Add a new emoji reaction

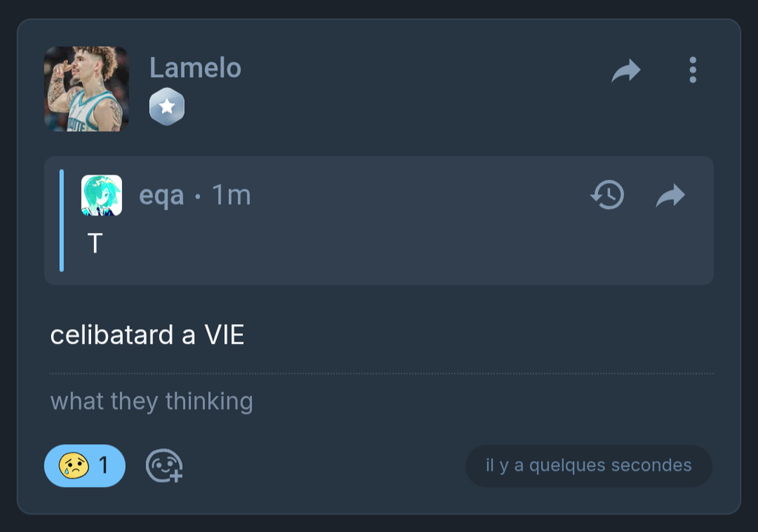164,466
